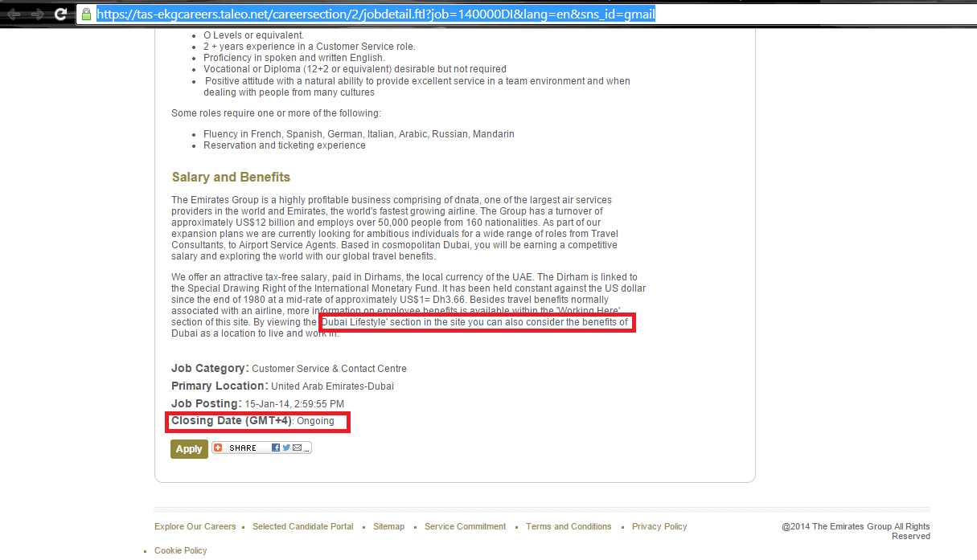Click the '15-Jan-14, 2:59:55 PM' posting date

pos(294,404)
